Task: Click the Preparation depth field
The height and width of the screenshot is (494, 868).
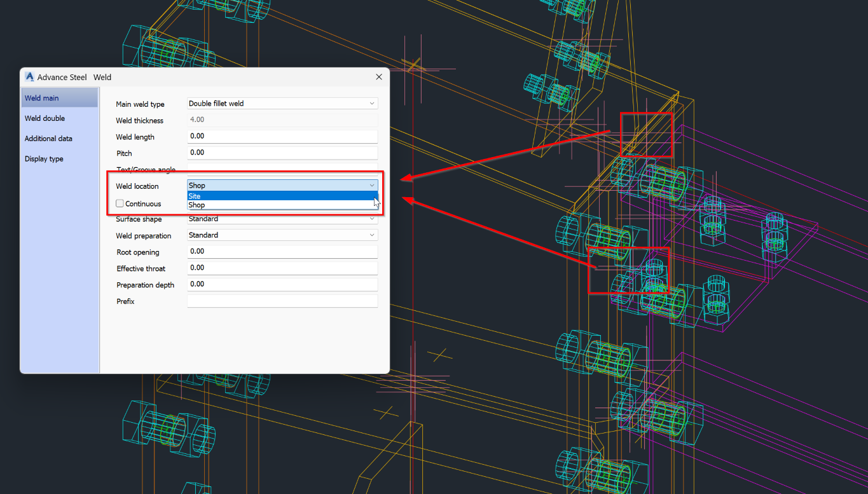Action: [282, 284]
